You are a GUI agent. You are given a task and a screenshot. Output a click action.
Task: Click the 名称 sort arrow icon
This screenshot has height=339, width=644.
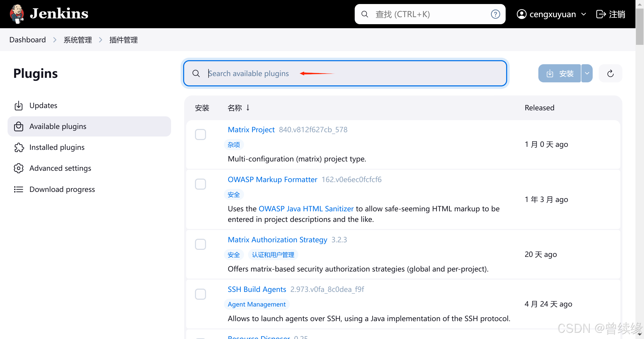click(248, 108)
